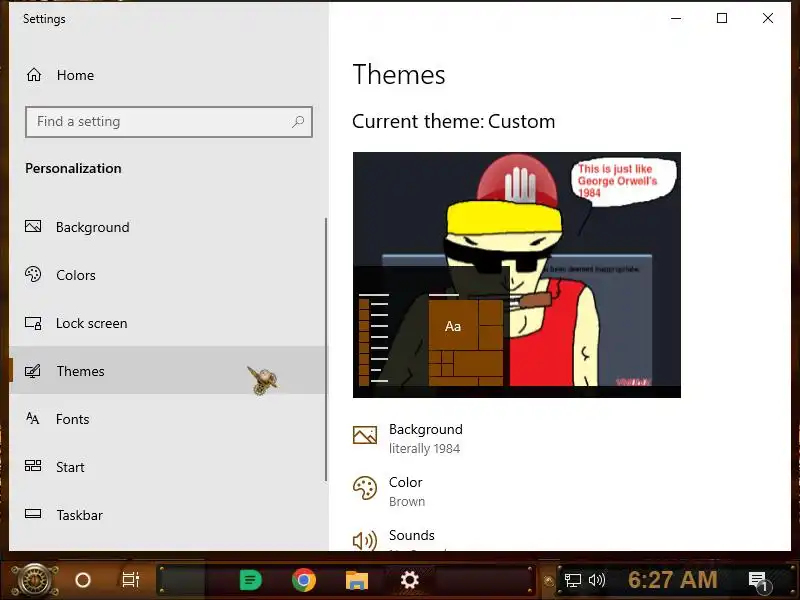Image resolution: width=800 pixels, height=600 pixels.
Task: Click the Fonts icon in sidebar
Action: pos(33,418)
